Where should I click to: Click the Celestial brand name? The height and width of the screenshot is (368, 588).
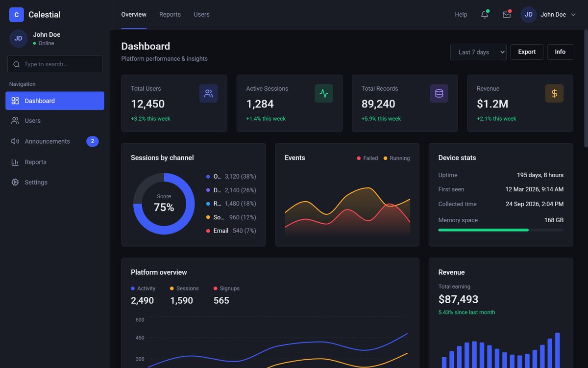pos(45,15)
